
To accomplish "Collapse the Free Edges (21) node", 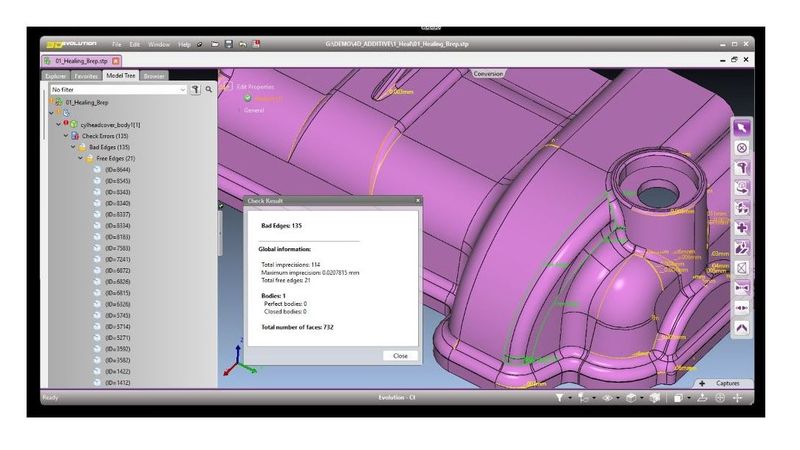I will tap(80, 158).
